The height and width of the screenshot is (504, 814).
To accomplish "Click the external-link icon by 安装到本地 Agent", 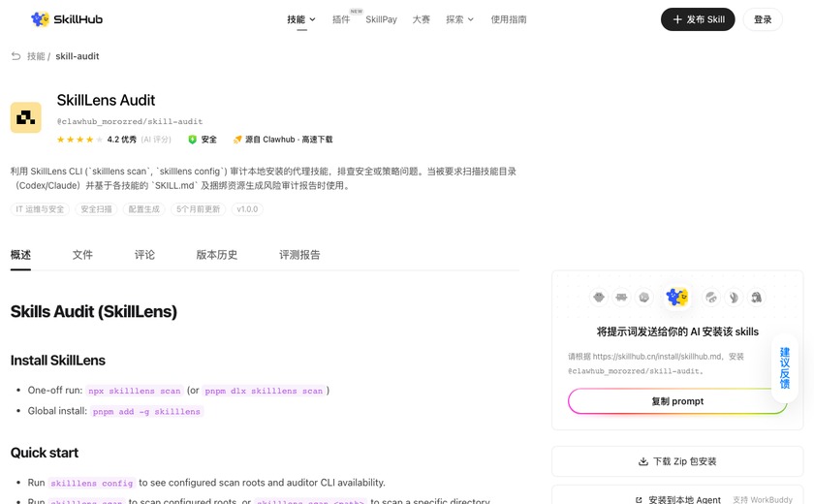I will tap(639, 500).
